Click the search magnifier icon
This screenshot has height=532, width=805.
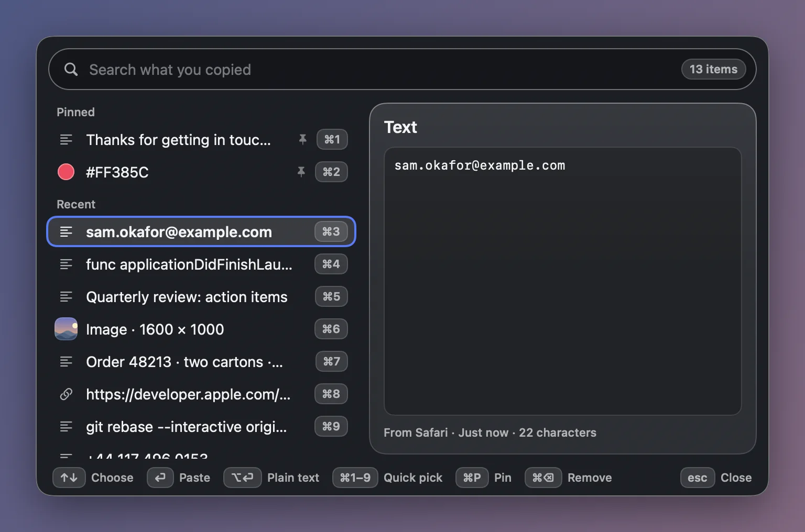tap(71, 69)
